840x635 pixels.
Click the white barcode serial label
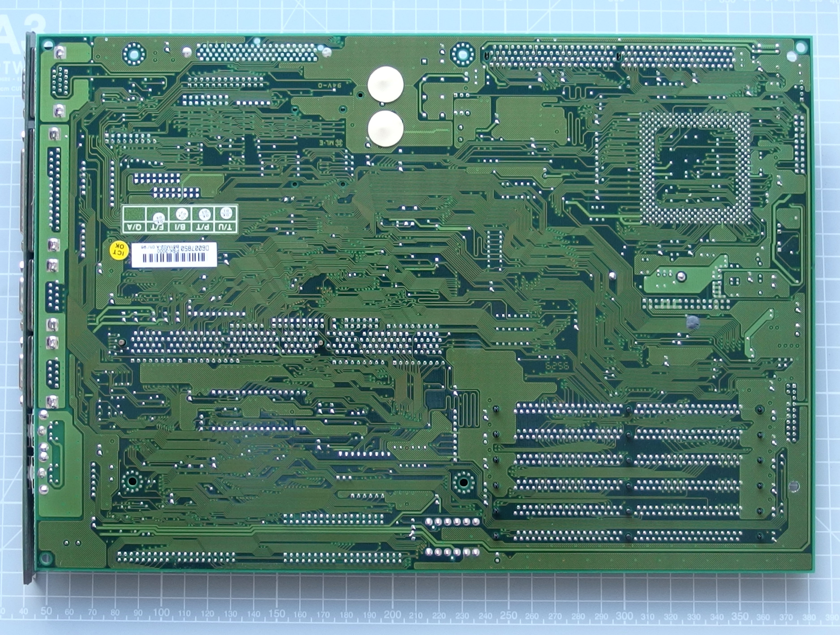[x=174, y=254]
